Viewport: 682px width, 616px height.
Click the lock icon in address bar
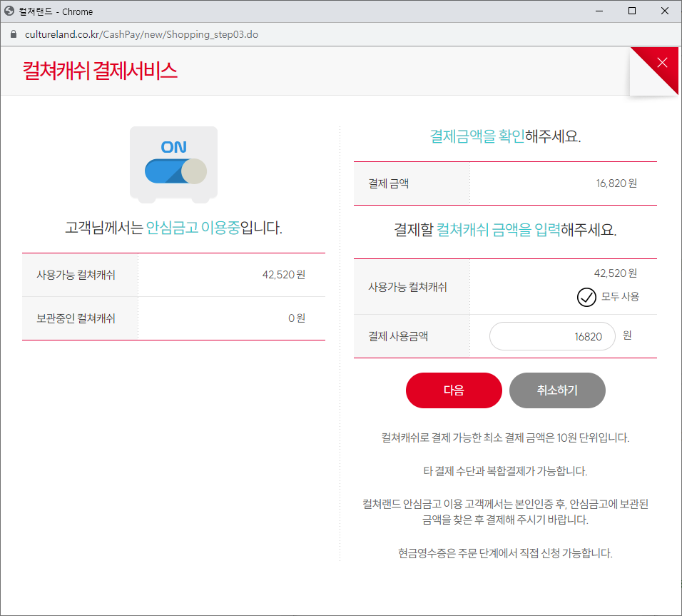14,34
